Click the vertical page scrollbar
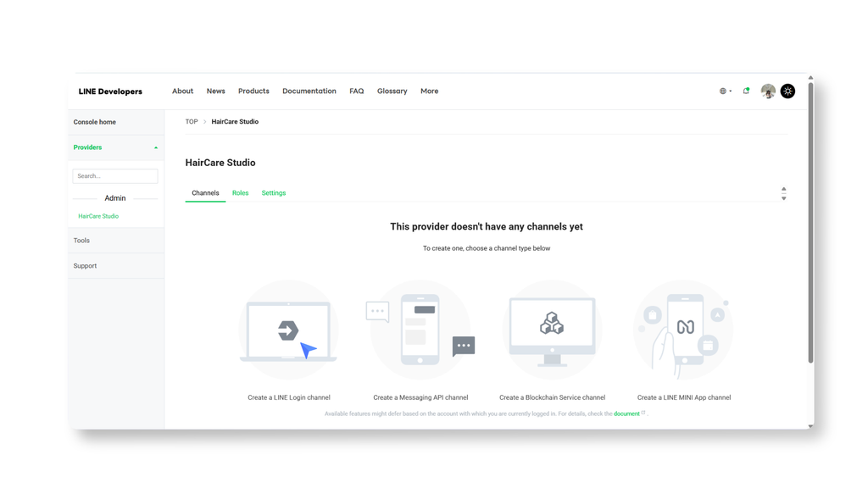Image resolution: width=868 pixels, height=488 pixels. coord(810,221)
